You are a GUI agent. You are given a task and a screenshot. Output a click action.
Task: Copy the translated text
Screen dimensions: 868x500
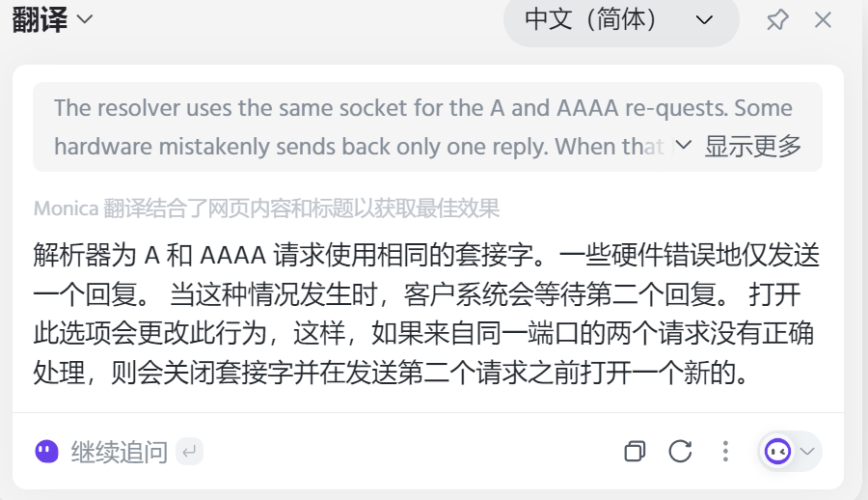pyautogui.click(x=635, y=451)
